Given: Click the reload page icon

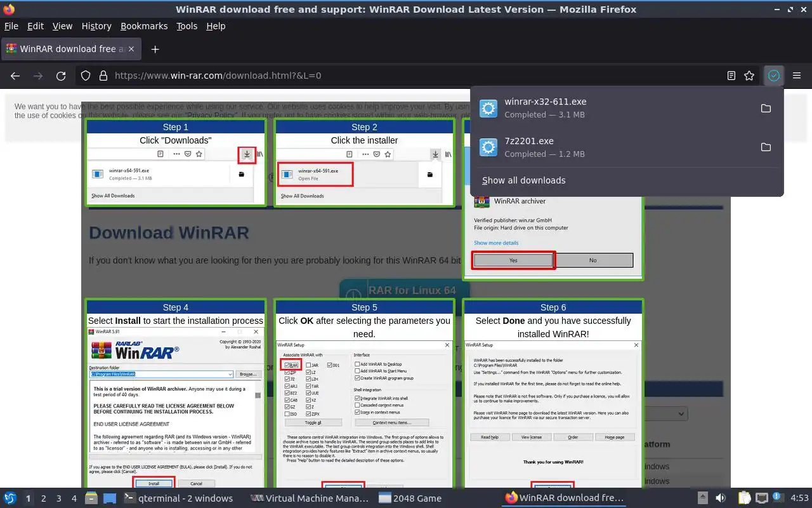Looking at the screenshot, I should pyautogui.click(x=61, y=76).
